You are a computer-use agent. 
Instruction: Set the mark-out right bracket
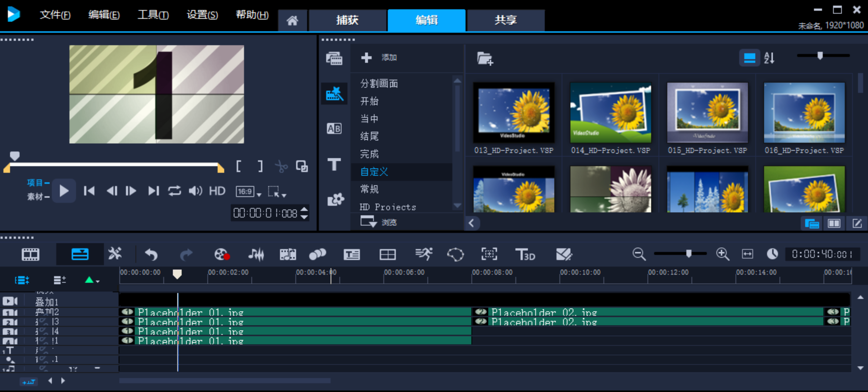pyautogui.click(x=260, y=166)
